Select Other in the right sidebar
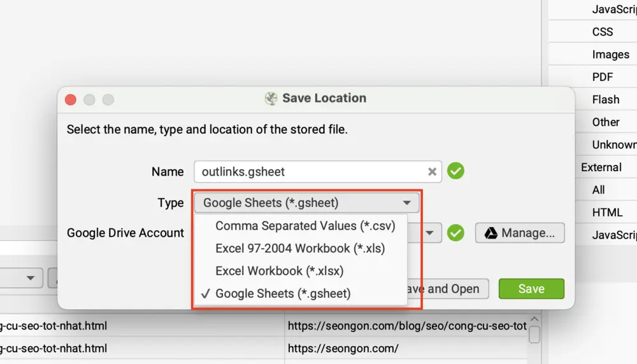637x364 pixels. (605, 122)
